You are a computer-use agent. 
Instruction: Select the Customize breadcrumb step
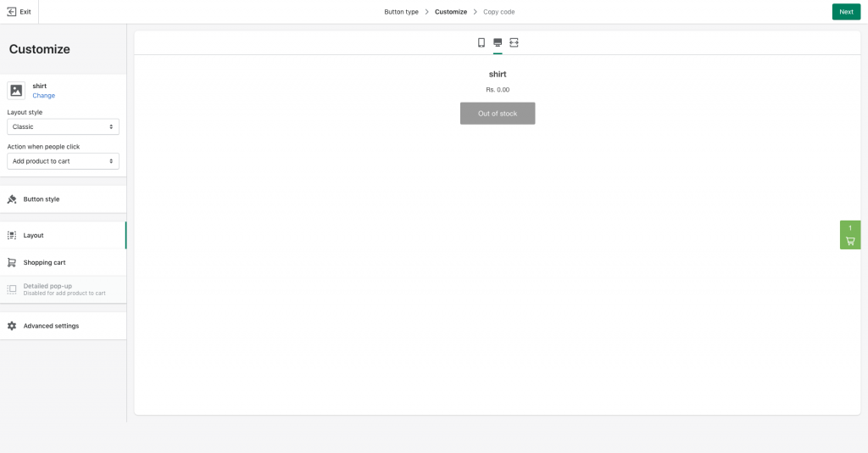[451, 12]
